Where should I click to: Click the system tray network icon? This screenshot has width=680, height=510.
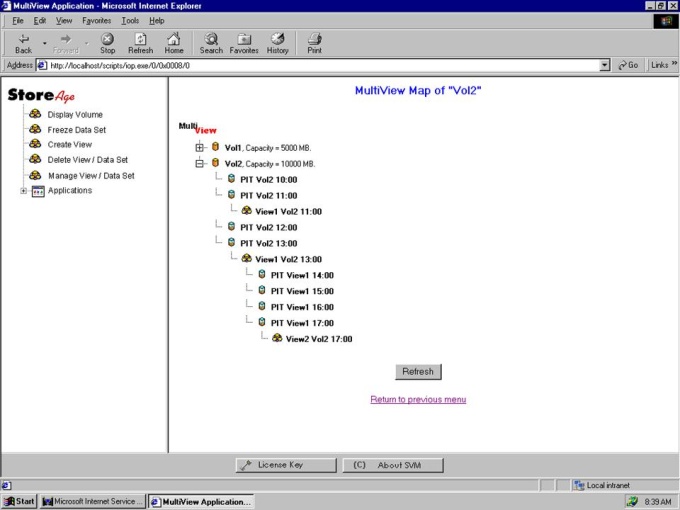633,502
